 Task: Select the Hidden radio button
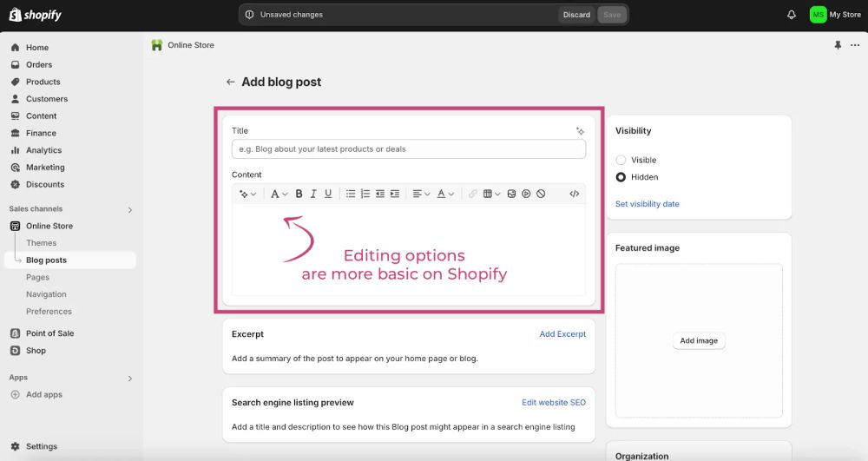[x=621, y=178]
